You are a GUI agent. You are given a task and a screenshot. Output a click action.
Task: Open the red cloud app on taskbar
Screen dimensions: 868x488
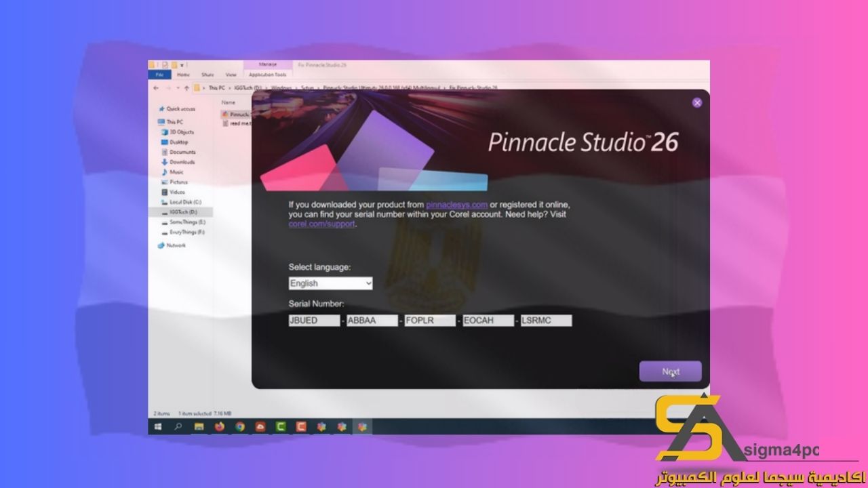point(260,427)
